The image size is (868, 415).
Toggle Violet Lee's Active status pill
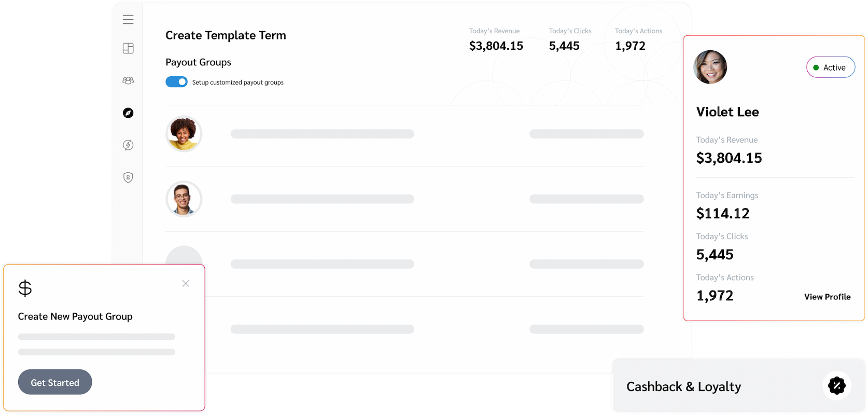830,67
